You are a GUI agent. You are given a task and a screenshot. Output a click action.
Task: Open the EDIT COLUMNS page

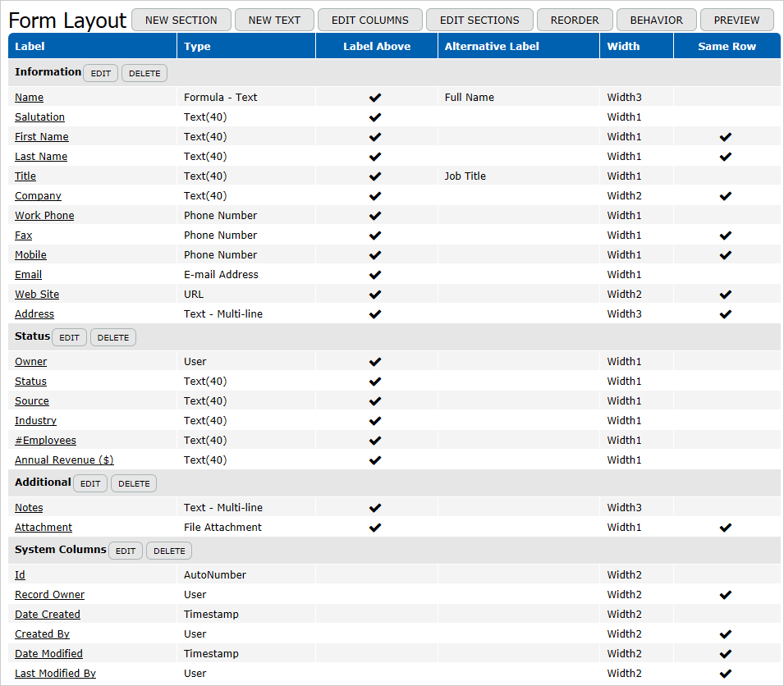[x=369, y=20]
